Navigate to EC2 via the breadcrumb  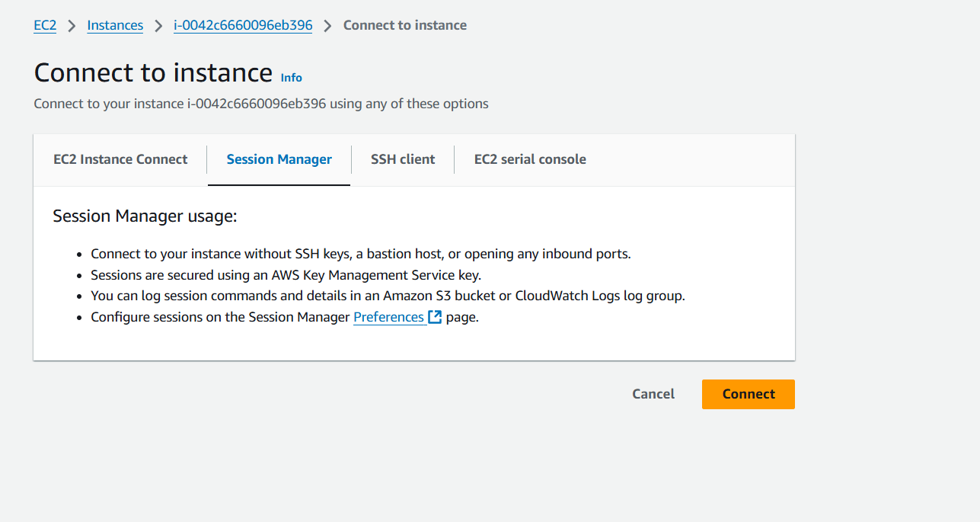45,25
